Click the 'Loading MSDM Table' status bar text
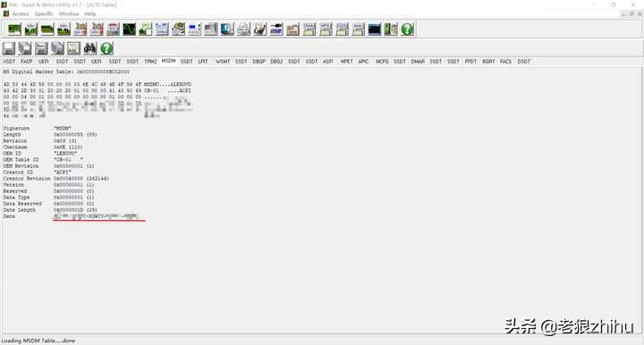Screen dimensions: 644x345 click(38, 341)
